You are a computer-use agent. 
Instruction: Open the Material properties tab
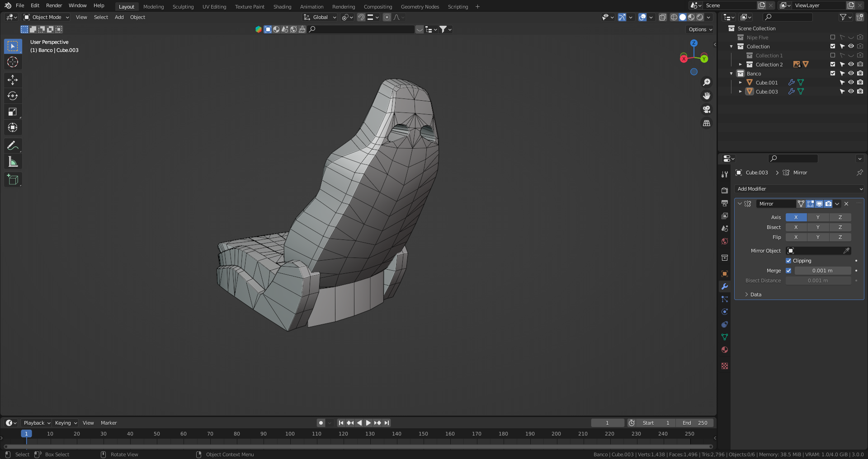click(x=725, y=350)
